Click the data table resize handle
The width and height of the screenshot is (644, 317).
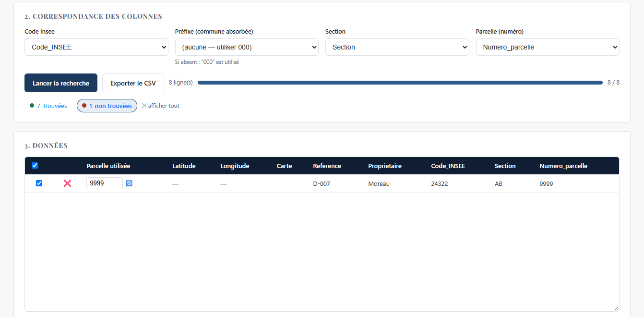(x=616, y=308)
